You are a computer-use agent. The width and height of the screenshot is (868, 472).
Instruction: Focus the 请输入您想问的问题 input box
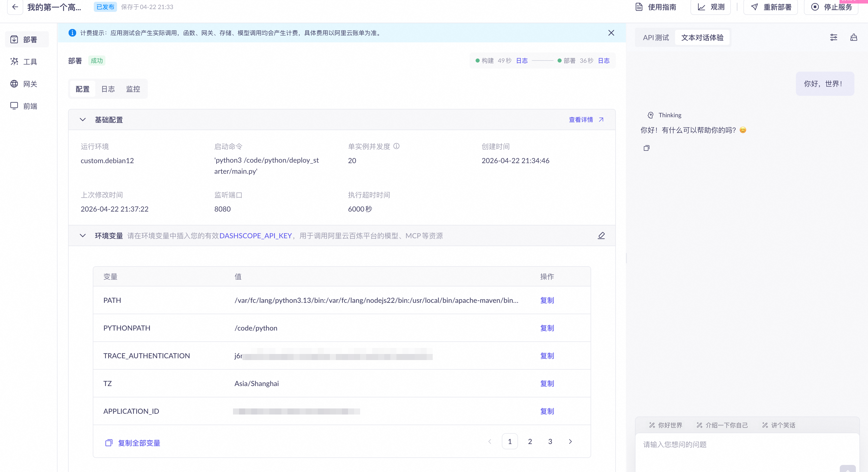[747, 453]
